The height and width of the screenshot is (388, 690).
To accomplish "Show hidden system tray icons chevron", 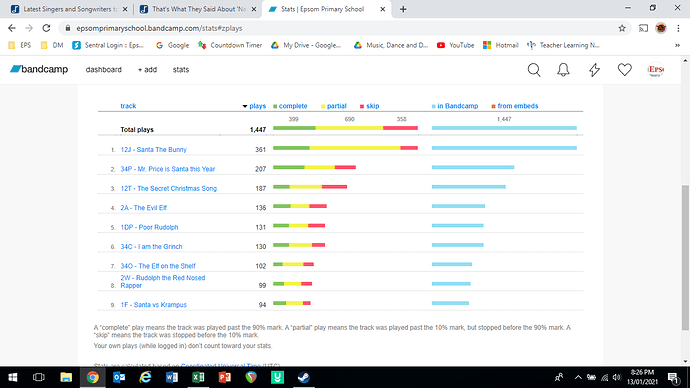I will (578, 377).
